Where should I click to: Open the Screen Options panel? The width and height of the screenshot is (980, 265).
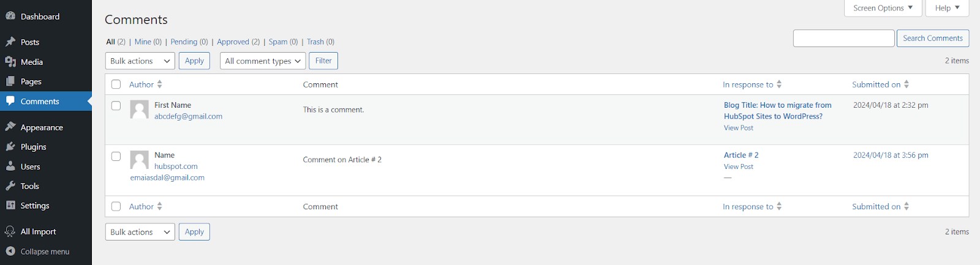click(883, 8)
